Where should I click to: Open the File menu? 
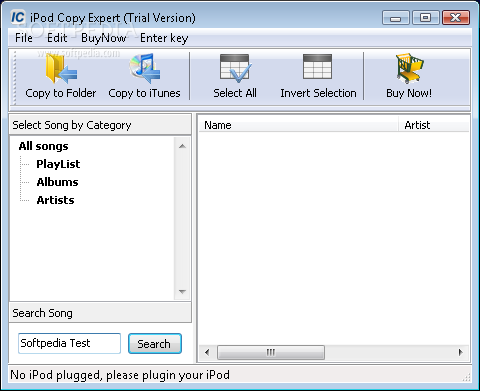coord(24,38)
